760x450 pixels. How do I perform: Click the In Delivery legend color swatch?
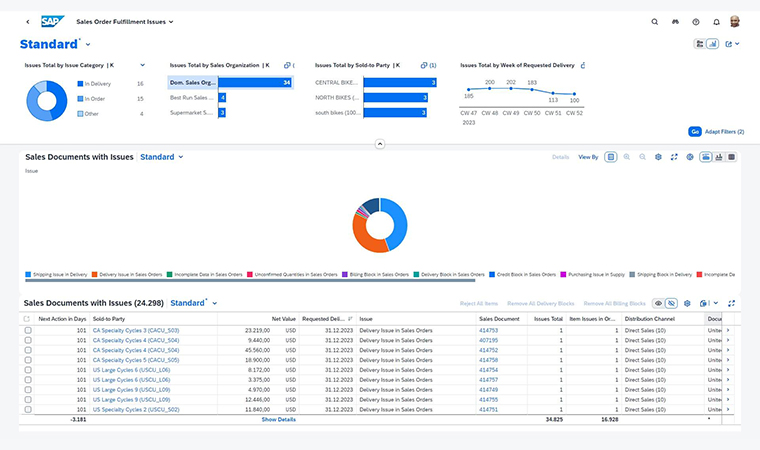[80, 84]
